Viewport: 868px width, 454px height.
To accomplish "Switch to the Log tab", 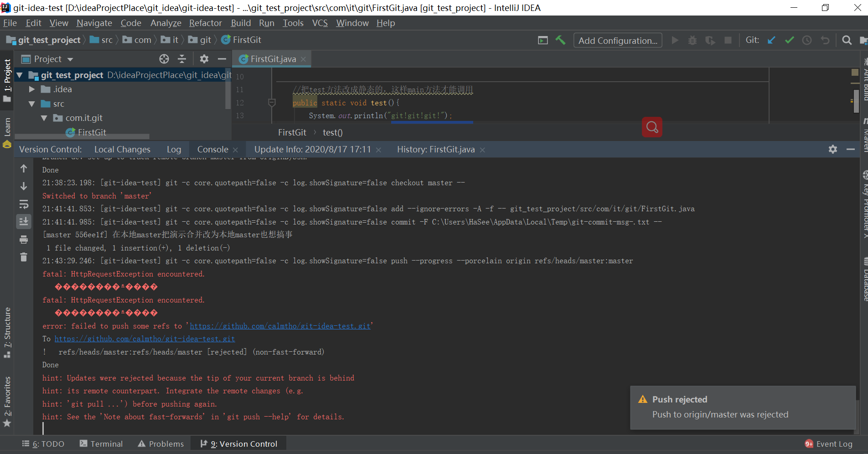I will pyautogui.click(x=174, y=149).
